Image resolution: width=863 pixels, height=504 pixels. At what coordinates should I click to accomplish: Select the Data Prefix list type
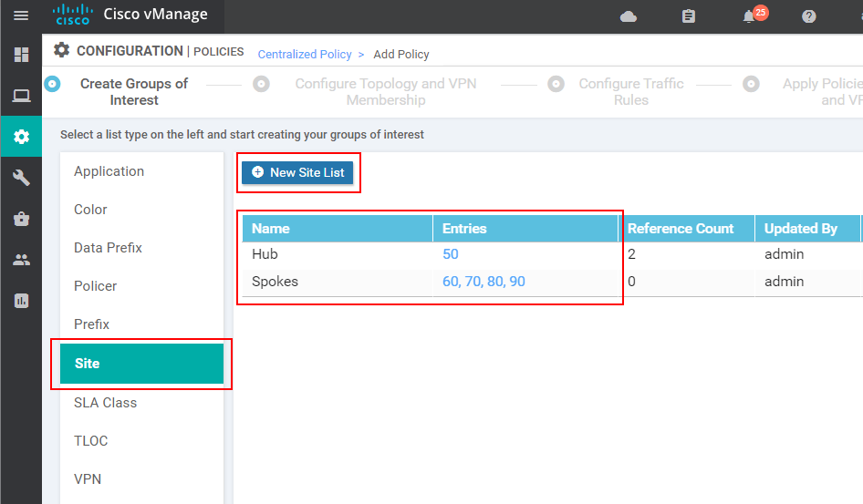pos(108,248)
